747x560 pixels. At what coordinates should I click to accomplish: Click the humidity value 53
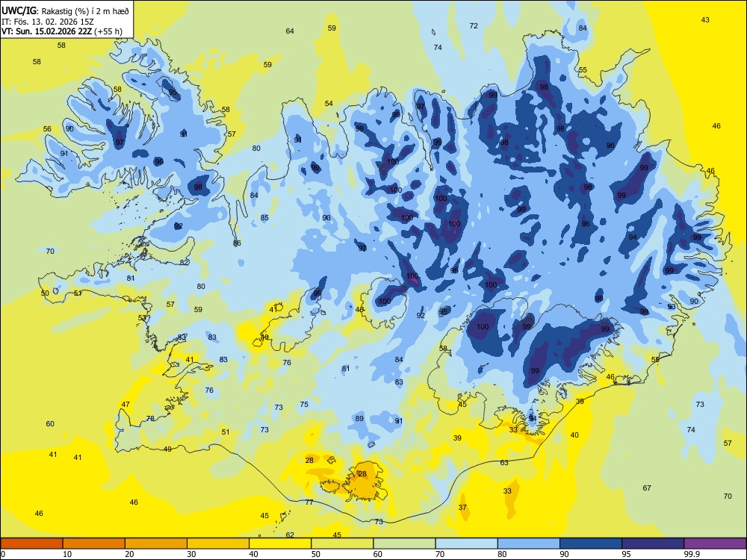point(142,317)
